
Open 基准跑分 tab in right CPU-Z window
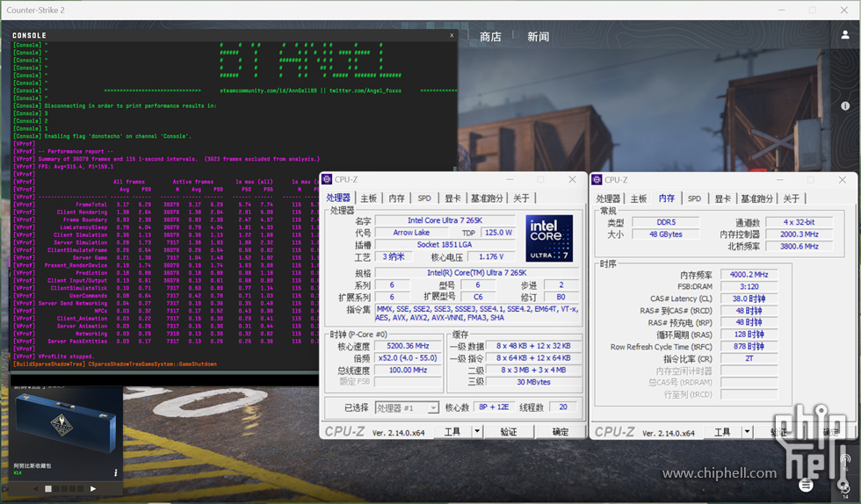(x=756, y=198)
